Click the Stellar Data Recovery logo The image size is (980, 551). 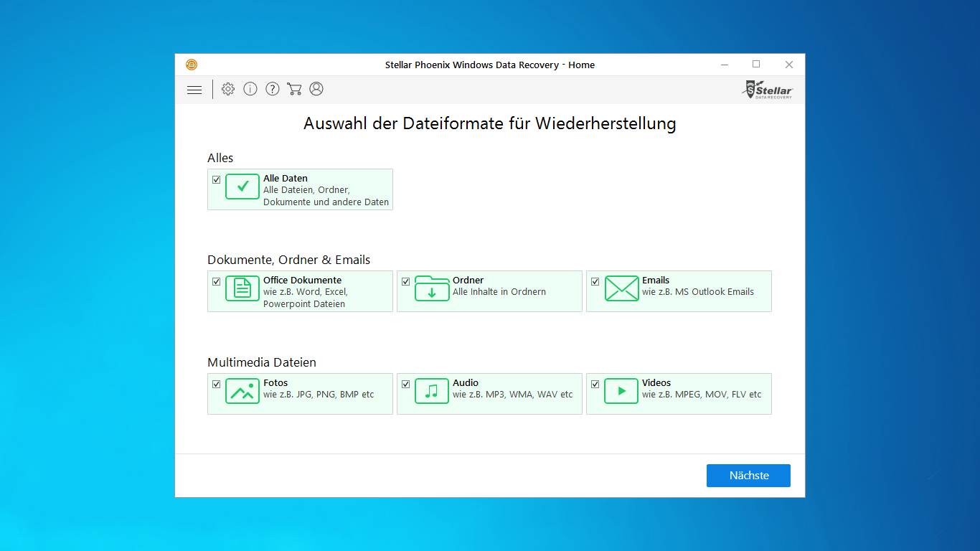click(x=768, y=90)
